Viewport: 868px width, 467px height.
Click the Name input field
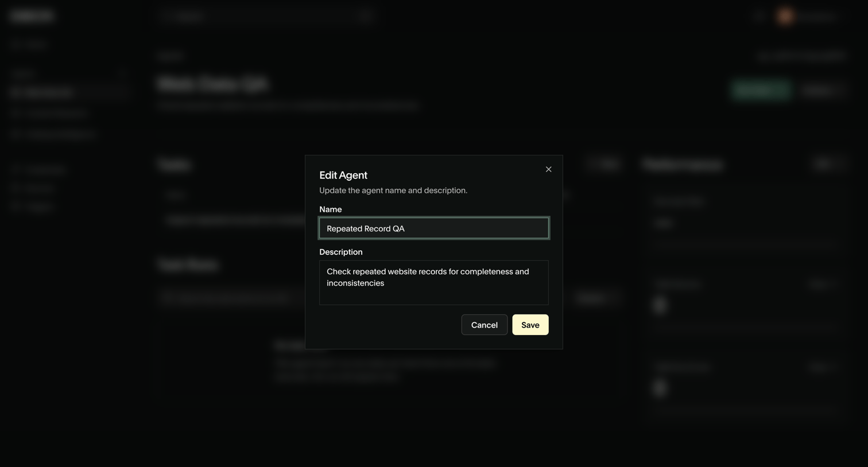pyautogui.click(x=434, y=228)
